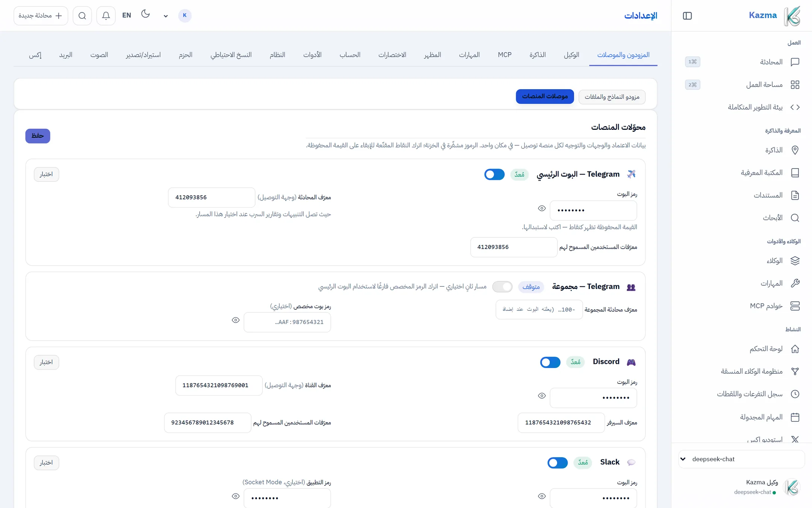Open المهارات wrench icon in sidebar

795,283
